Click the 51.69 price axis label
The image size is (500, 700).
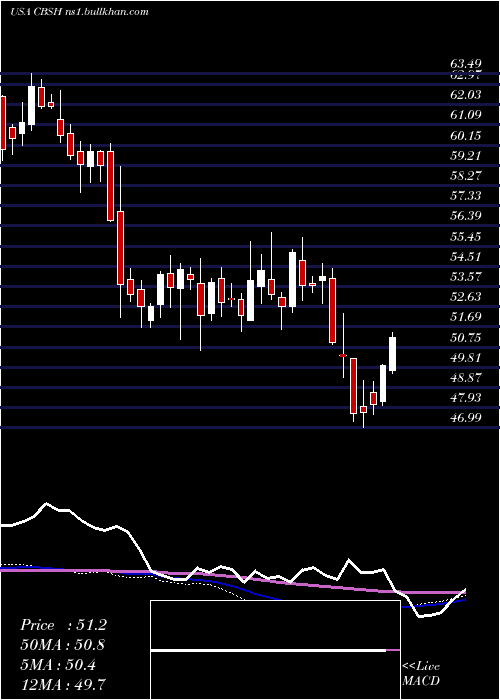coord(465,317)
